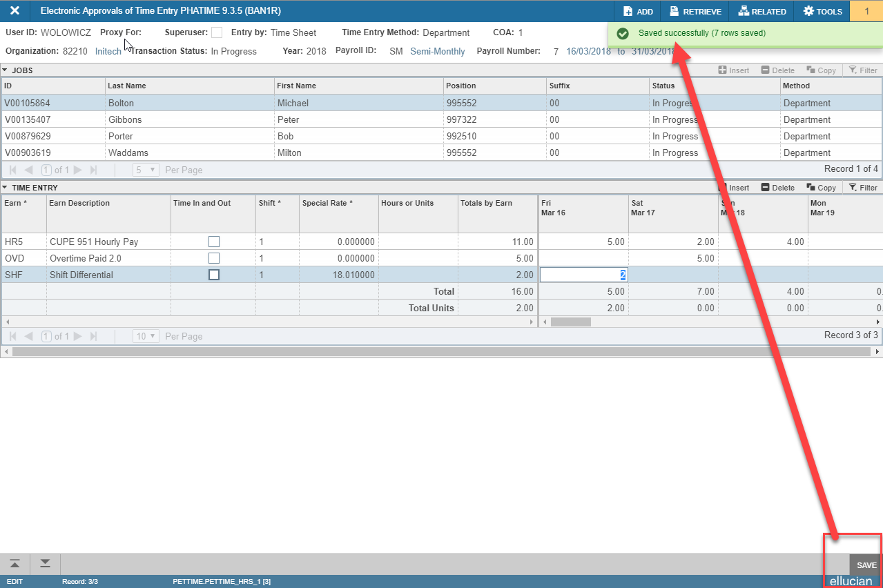Open the notification counter showing 1
Screen dimensions: 883x588
point(868,11)
